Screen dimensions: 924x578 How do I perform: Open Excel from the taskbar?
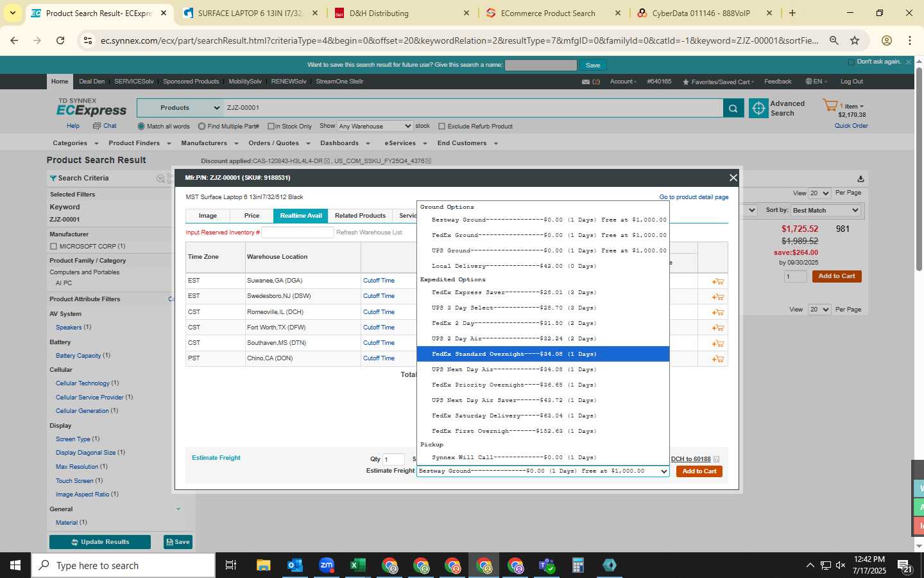tap(357, 565)
